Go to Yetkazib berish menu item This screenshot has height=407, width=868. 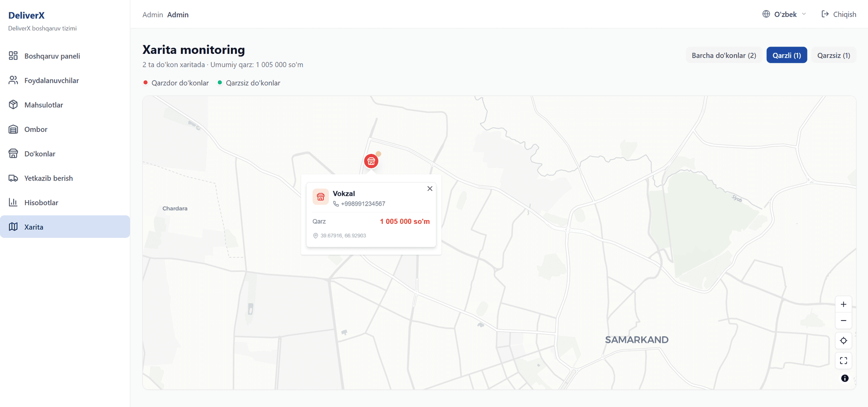pos(48,178)
